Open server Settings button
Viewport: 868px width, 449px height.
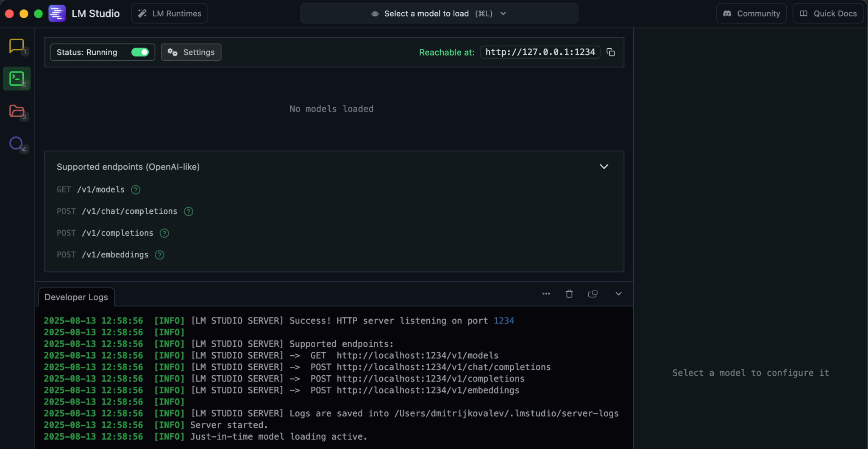191,52
